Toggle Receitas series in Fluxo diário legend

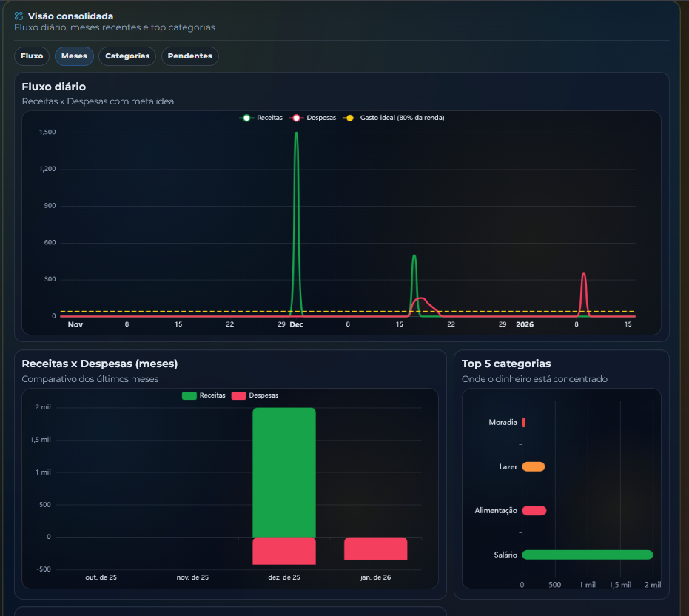[x=262, y=118]
